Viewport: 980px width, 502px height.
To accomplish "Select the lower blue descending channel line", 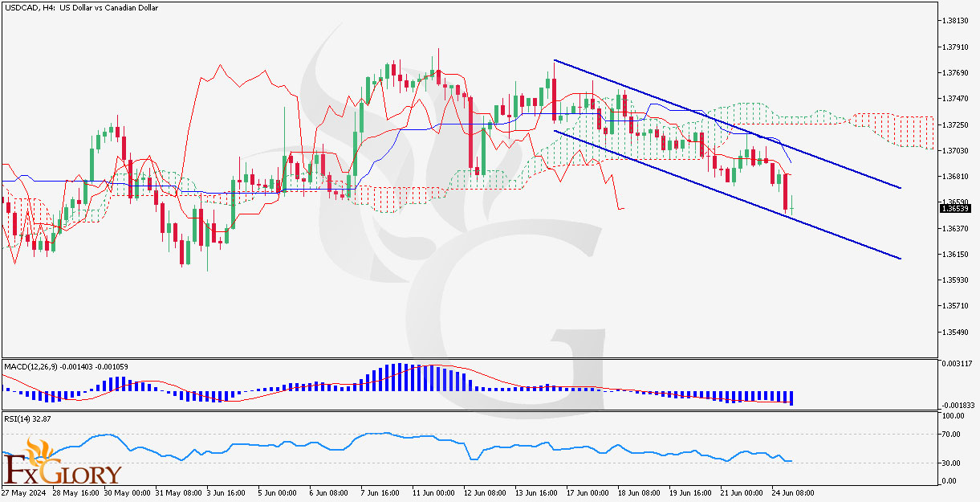I will pyautogui.click(x=727, y=194).
